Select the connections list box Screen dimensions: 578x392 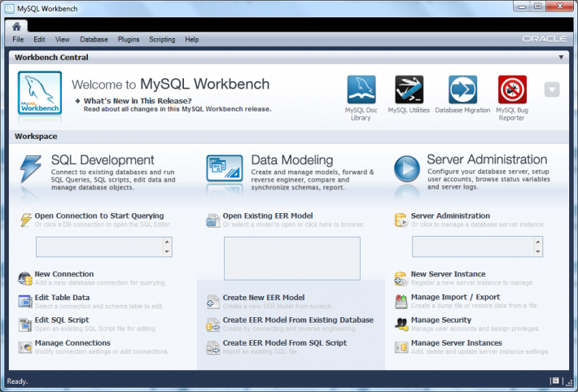tap(104, 247)
